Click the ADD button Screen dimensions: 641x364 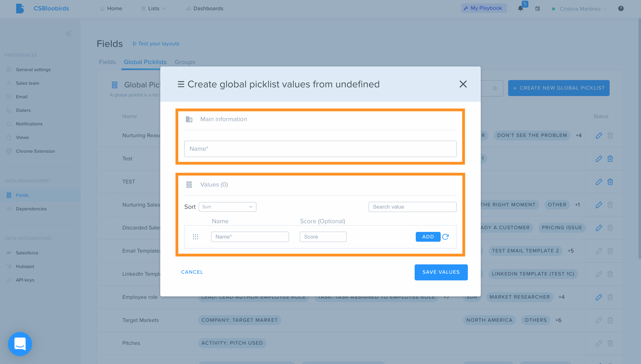[x=428, y=237]
